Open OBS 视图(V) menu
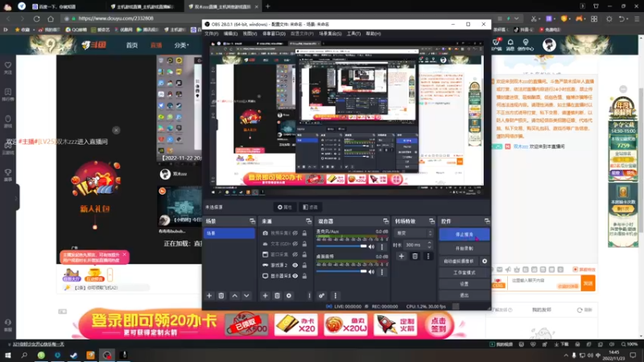Screen dimensions: 644x362 [250, 34]
